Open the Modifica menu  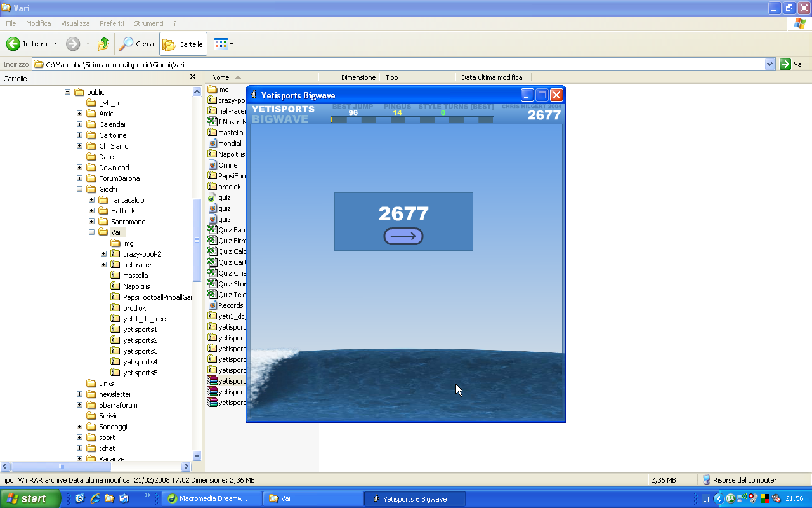39,23
